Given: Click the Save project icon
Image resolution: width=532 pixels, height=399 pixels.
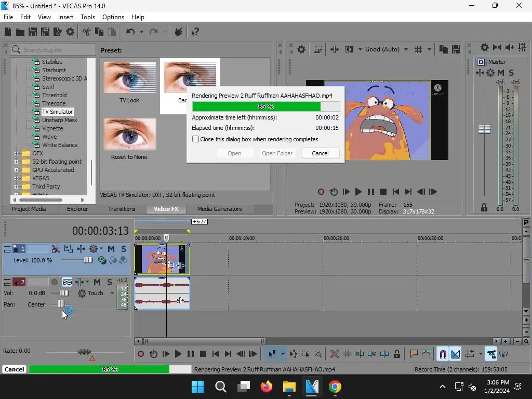Looking at the screenshot, I should (33, 32).
